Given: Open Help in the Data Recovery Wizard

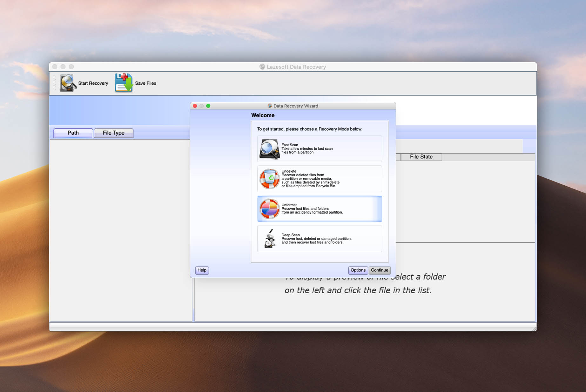Looking at the screenshot, I should click(202, 270).
